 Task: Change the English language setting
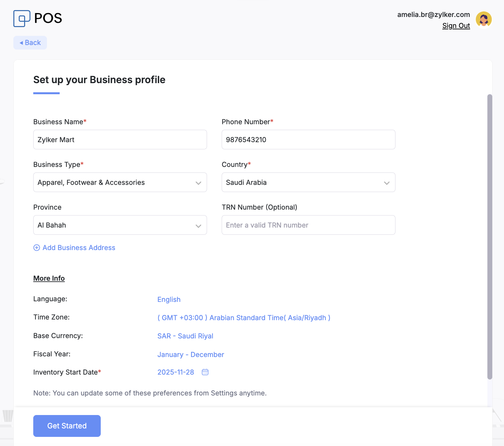point(169,300)
